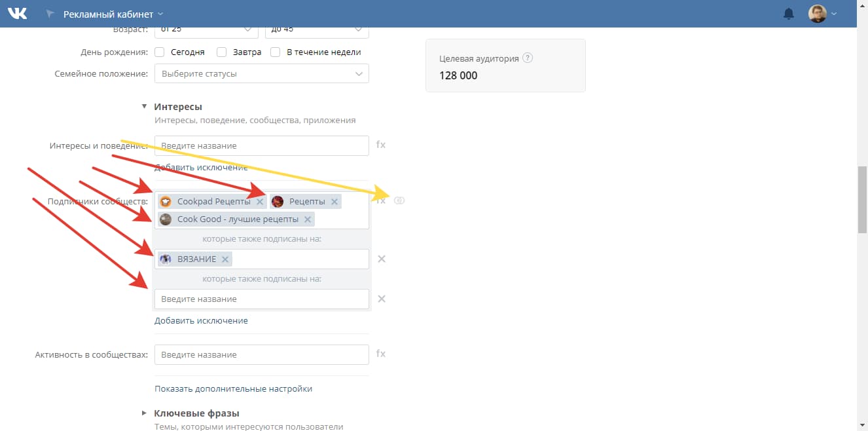868x431 pixels.
Task: Remove the Рецепты community tag
Action: [x=335, y=202]
